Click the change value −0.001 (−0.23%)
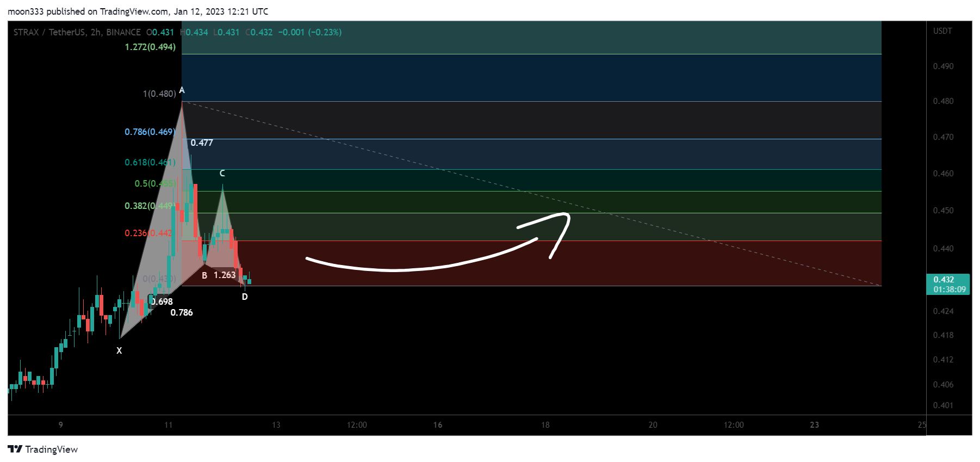The height and width of the screenshot is (462, 980). click(x=310, y=32)
